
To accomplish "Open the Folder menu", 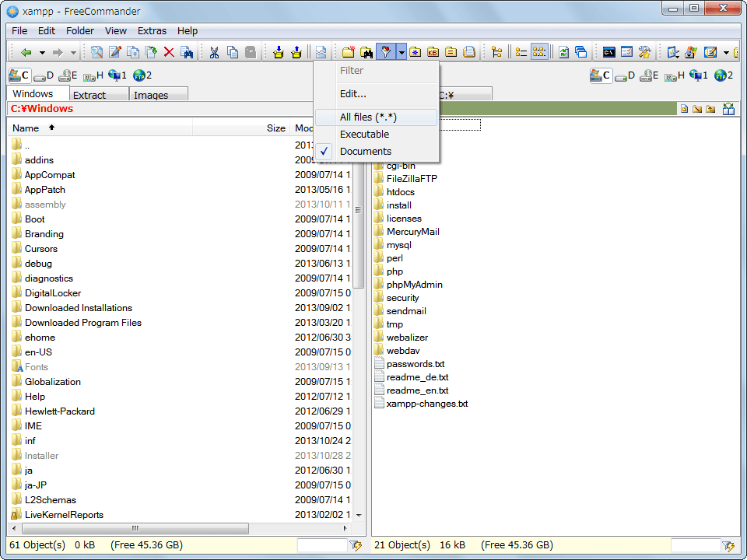I will pos(80,31).
